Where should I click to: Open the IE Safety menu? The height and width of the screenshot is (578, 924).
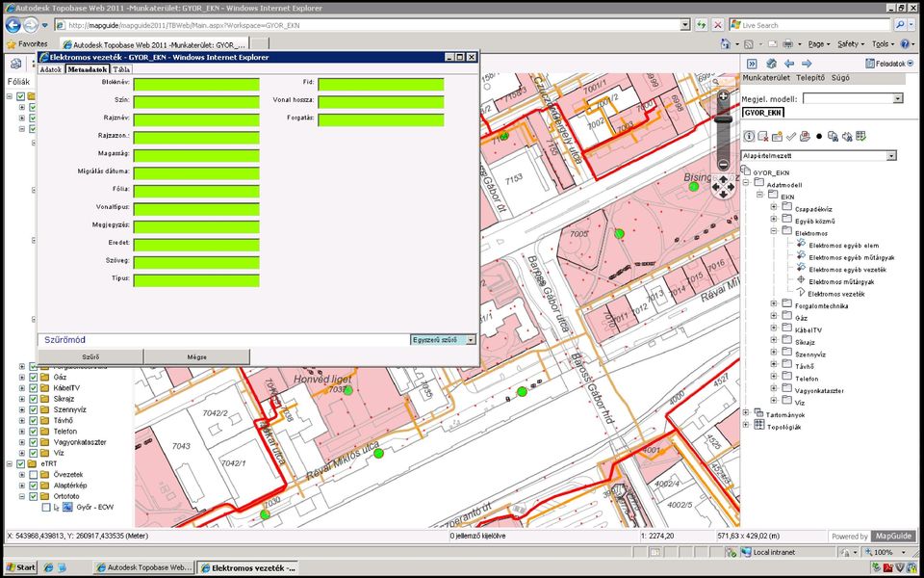[x=851, y=44]
